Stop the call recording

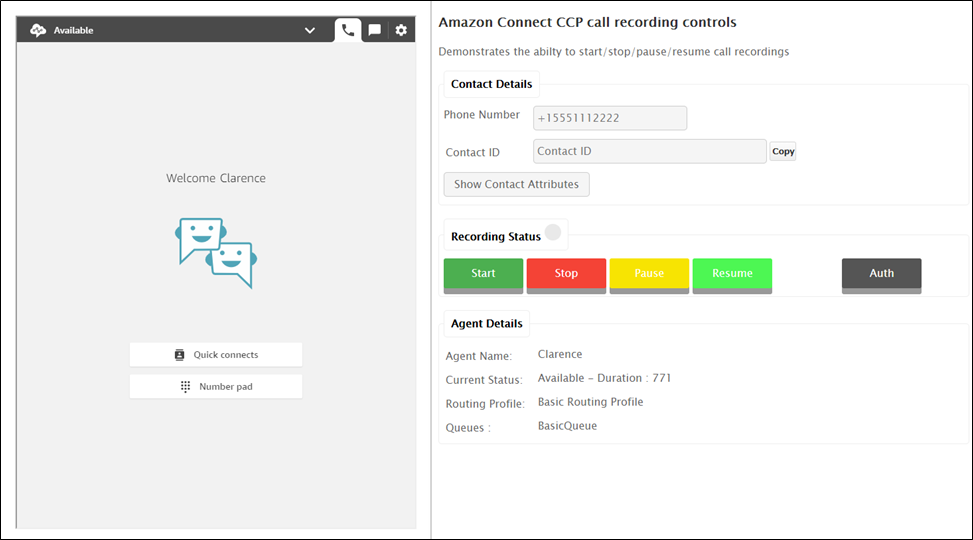coord(567,276)
